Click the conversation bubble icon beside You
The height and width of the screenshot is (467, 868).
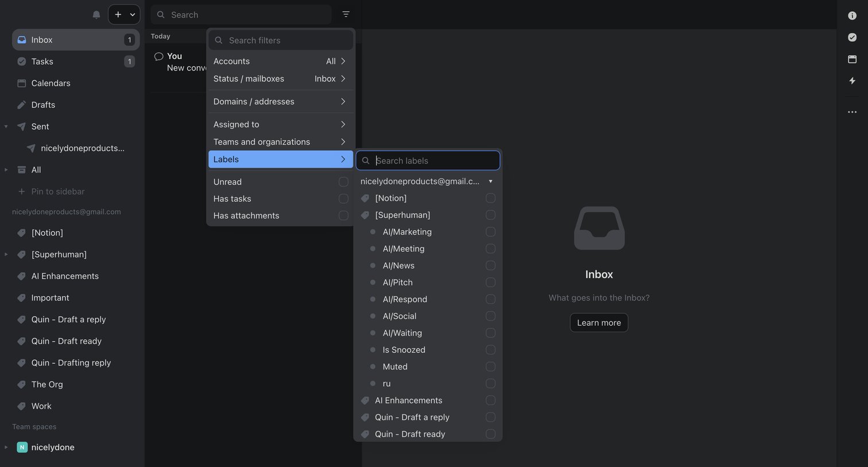[x=159, y=56]
